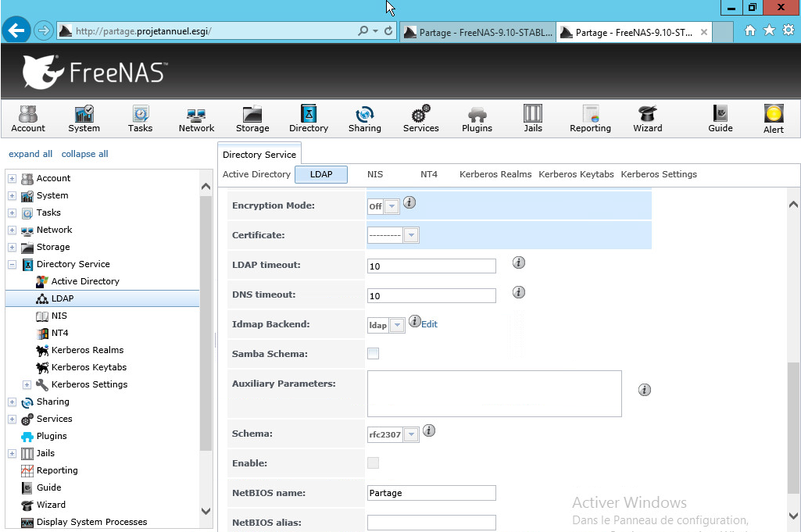Focus the LDAP timeout field
Viewport: 801px width, 532px height.
point(431,266)
